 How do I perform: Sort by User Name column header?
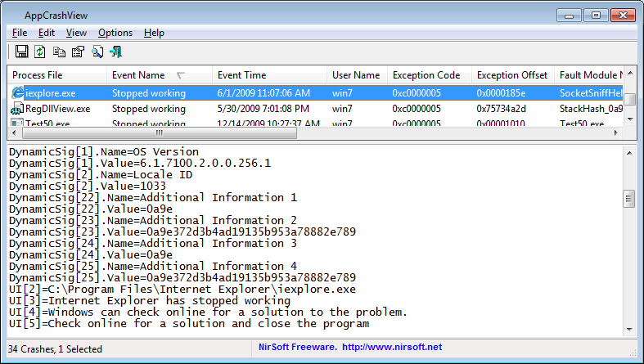[358, 75]
